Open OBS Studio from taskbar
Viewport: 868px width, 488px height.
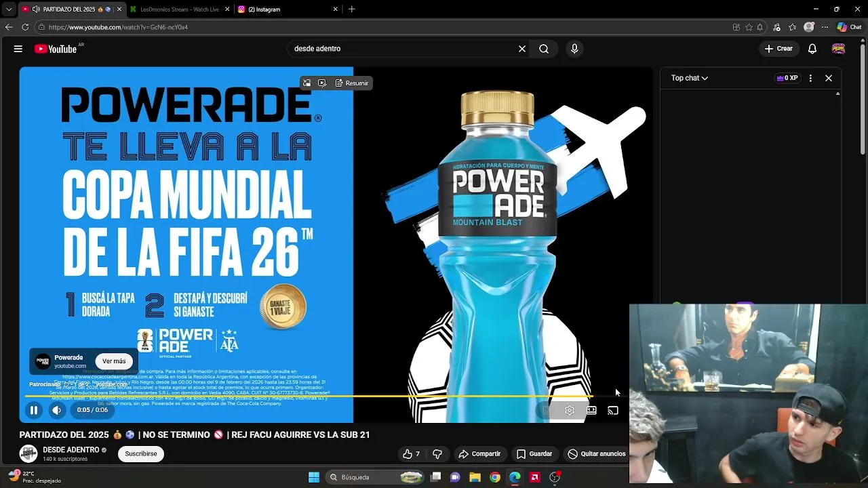point(555,477)
